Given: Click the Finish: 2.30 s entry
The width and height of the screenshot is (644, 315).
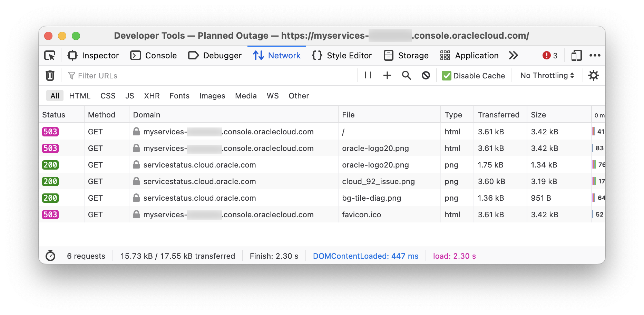Looking at the screenshot, I should point(274,256).
